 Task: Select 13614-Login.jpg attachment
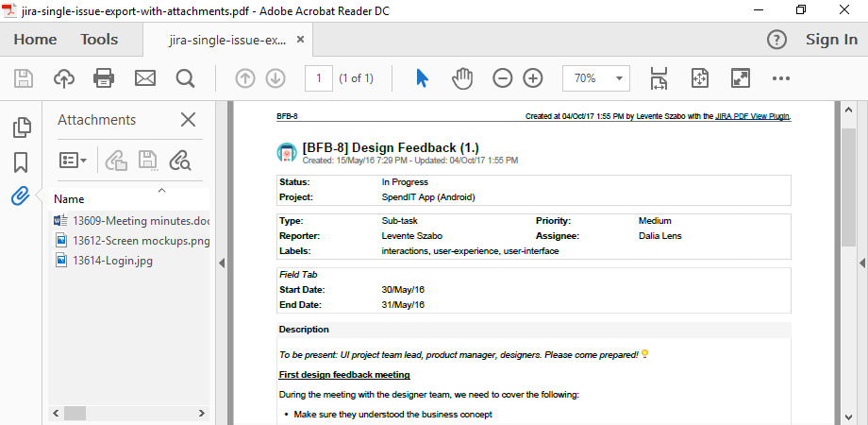pos(103,260)
